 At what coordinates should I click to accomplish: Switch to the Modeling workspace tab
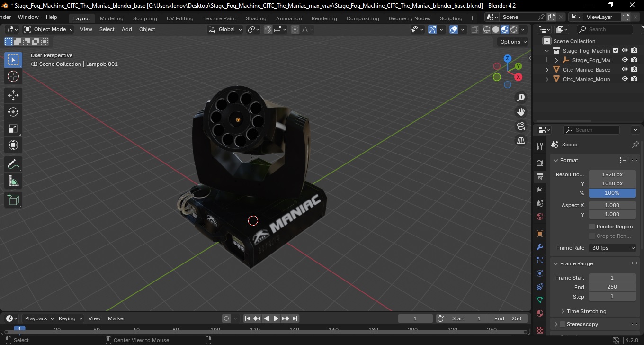click(111, 18)
